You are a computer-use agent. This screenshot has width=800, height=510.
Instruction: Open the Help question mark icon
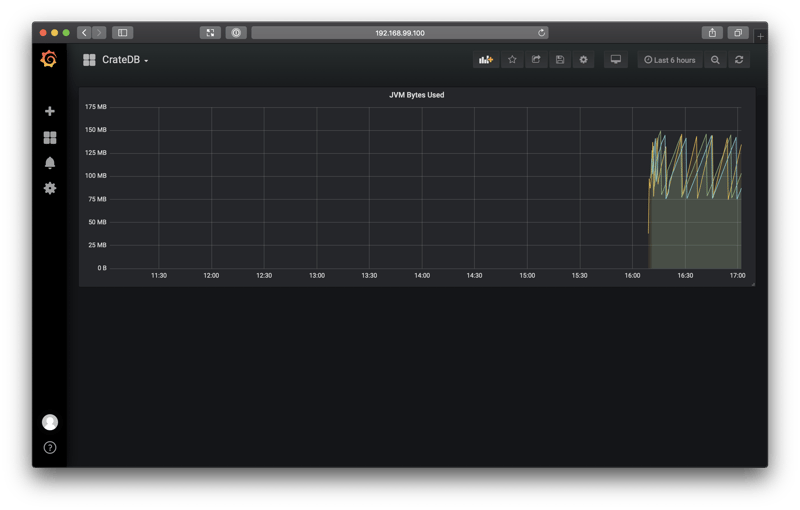click(50, 447)
